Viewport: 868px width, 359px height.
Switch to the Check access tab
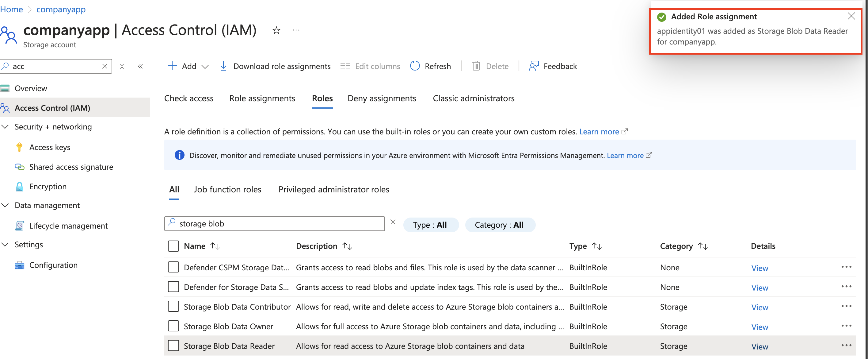189,98
